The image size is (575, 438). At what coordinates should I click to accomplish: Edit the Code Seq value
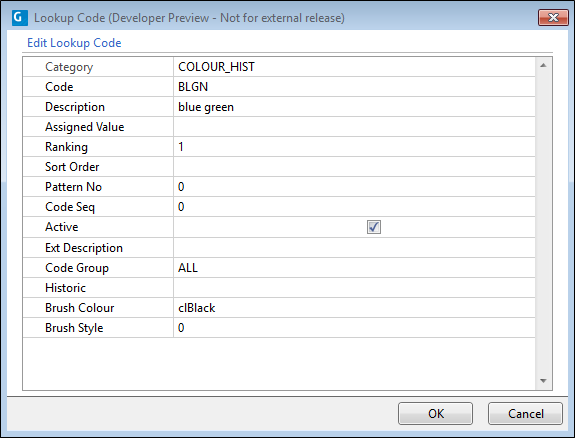354,207
